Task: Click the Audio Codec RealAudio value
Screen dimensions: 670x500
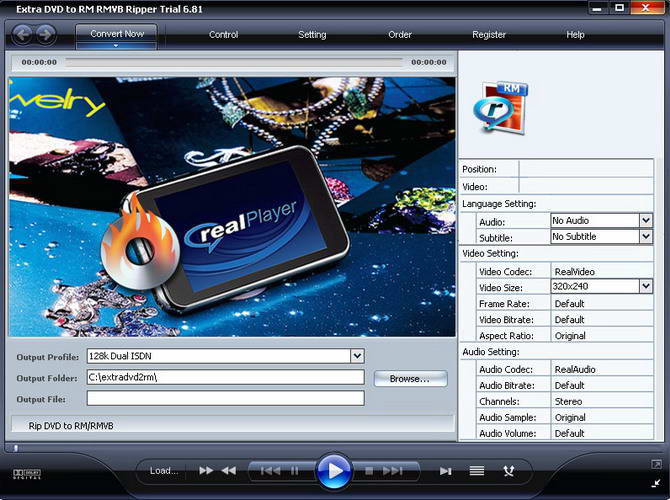Action: point(575,369)
